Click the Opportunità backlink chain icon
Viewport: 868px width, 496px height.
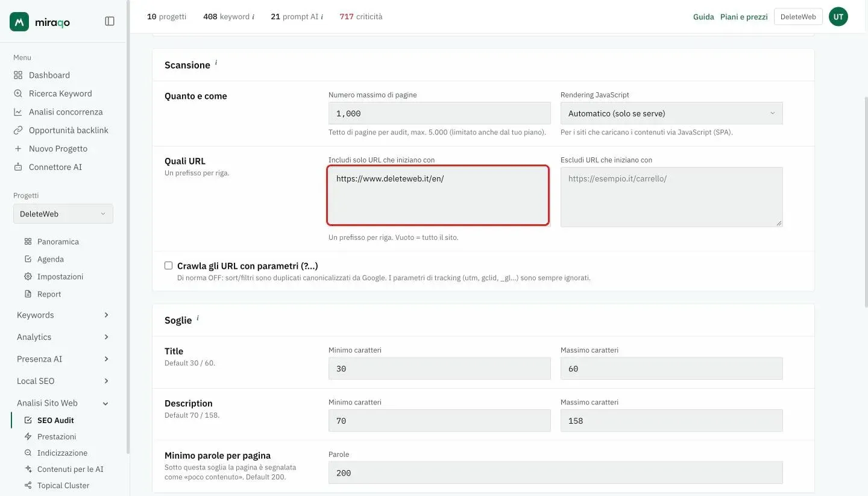point(18,130)
